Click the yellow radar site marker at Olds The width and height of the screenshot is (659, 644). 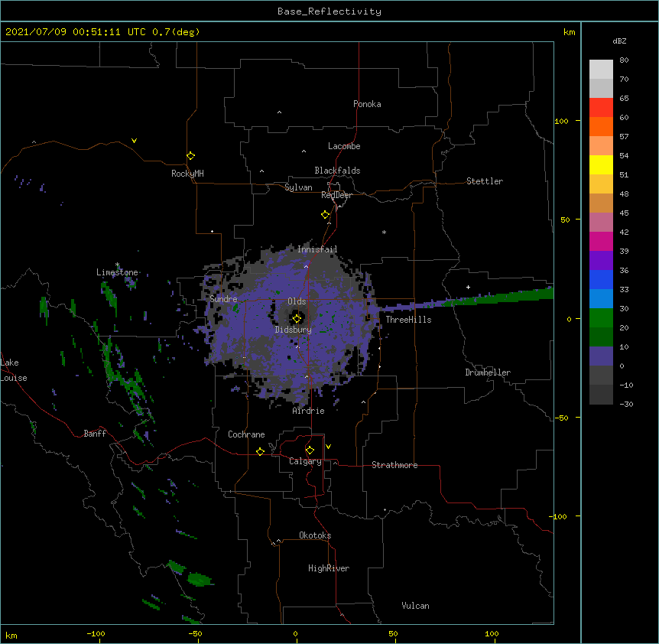(x=297, y=318)
